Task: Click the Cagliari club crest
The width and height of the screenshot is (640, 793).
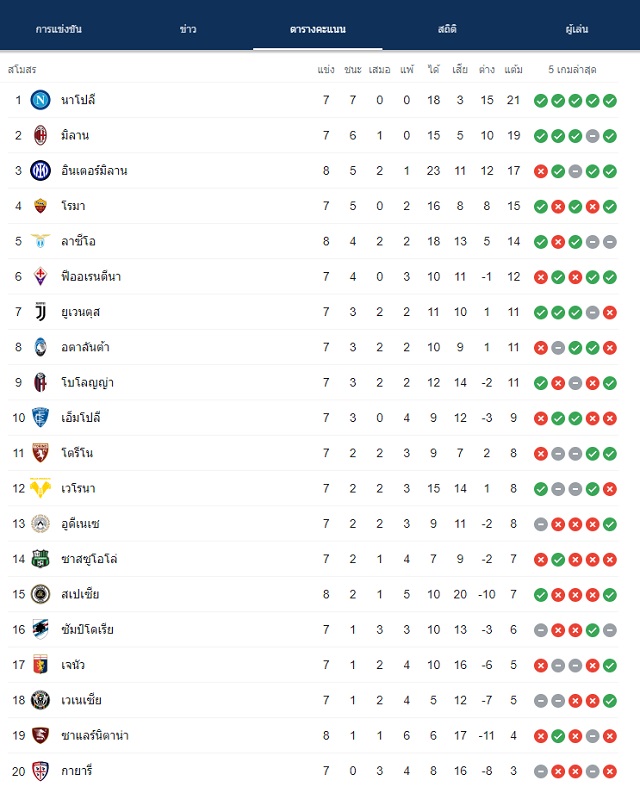Action: [40, 771]
